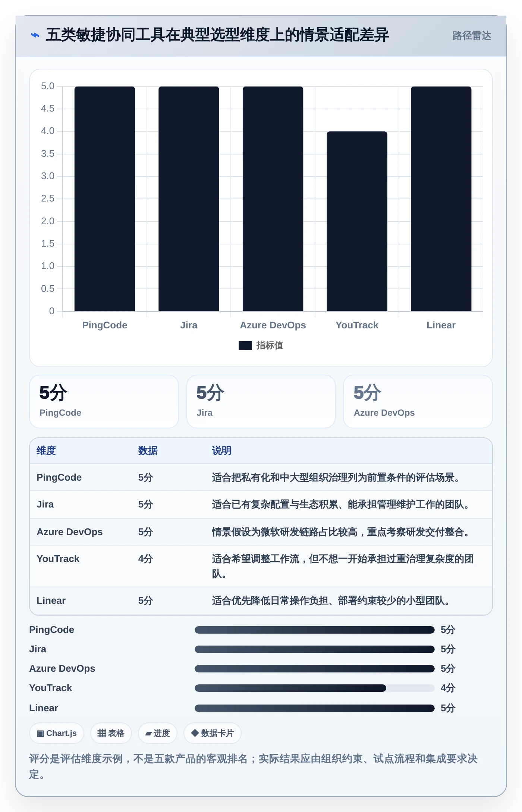Viewport: 522px width, 812px height.
Task: Click Linear x-axis label
Action: [441, 325]
